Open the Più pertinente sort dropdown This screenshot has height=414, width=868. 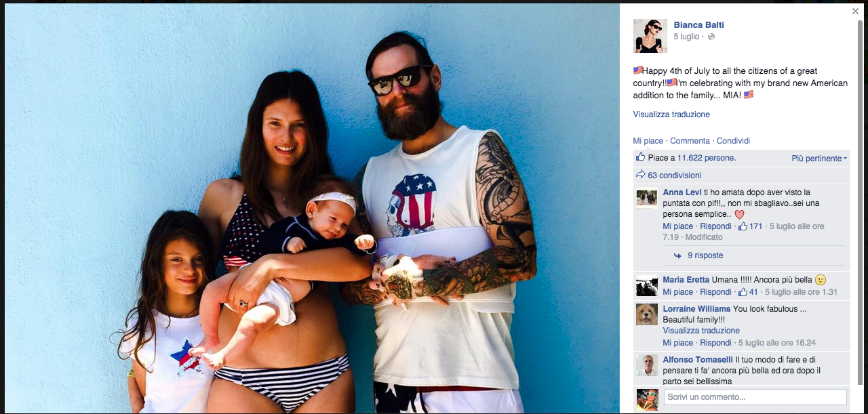819,158
